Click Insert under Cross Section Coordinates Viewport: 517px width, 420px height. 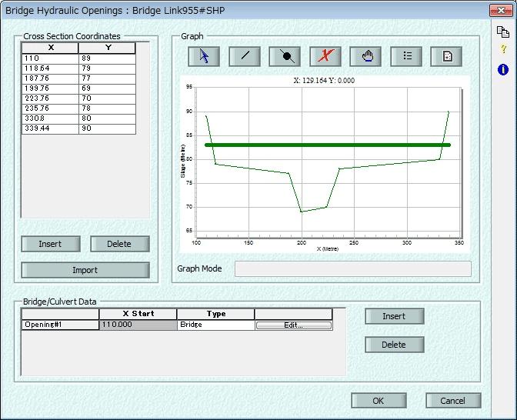point(51,244)
